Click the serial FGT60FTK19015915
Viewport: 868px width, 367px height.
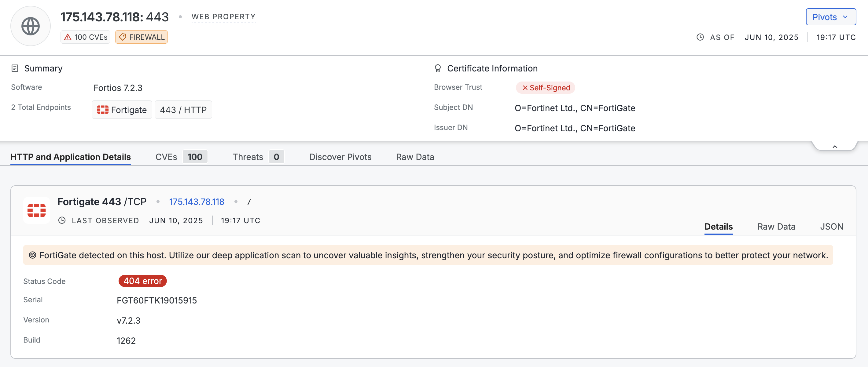[157, 300]
